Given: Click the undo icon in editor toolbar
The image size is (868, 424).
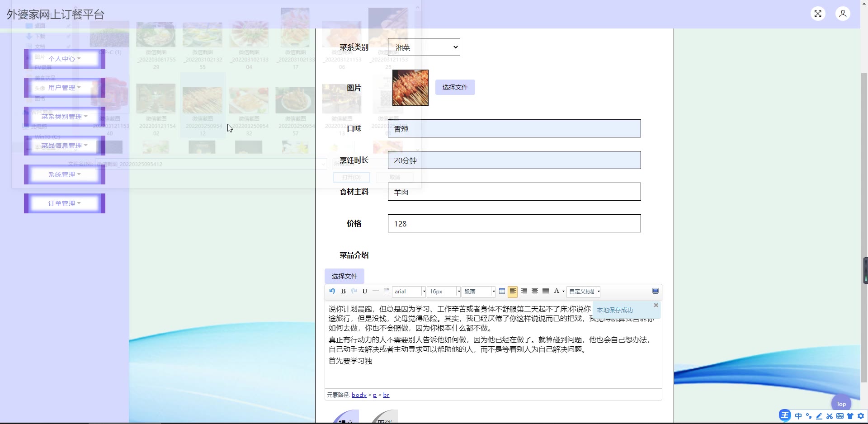Looking at the screenshot, I should (x=332, y=292).
